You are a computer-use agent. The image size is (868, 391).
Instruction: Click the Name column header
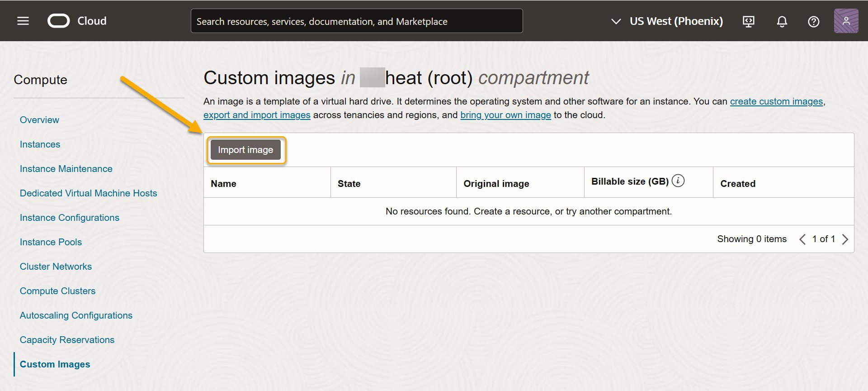(x=223, y=184)
